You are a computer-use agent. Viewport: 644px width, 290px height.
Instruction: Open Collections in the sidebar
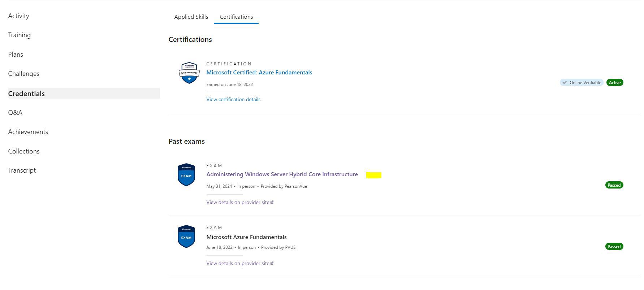click(x=23, y=151)
